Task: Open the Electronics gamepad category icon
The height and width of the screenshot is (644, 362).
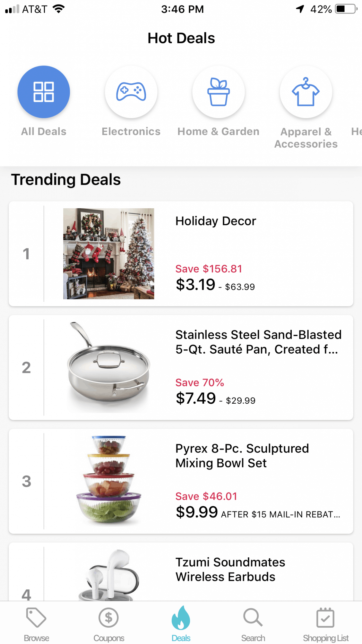Action: (131, 92)
